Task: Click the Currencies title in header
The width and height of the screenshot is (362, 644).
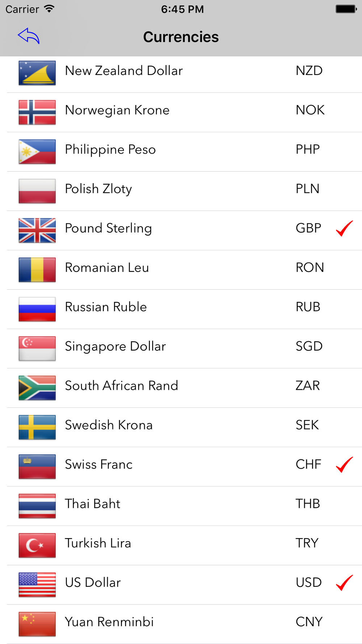Action: tap(181, 37)
